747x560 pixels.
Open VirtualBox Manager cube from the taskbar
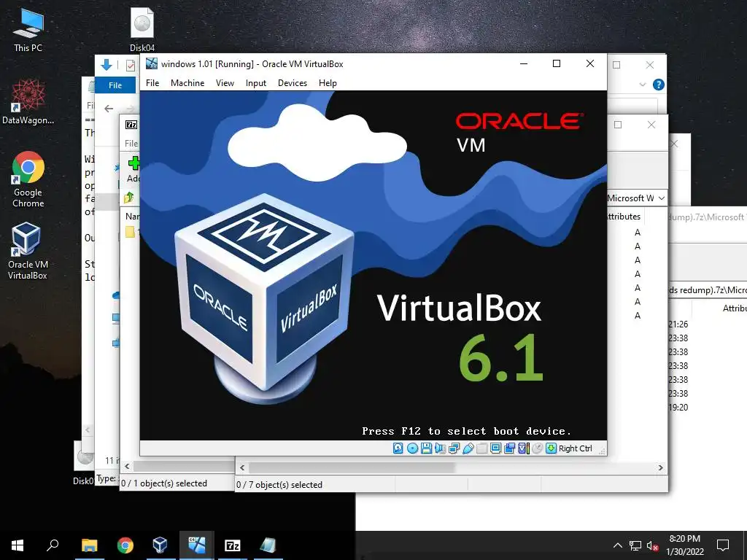[x=160, y=545]
